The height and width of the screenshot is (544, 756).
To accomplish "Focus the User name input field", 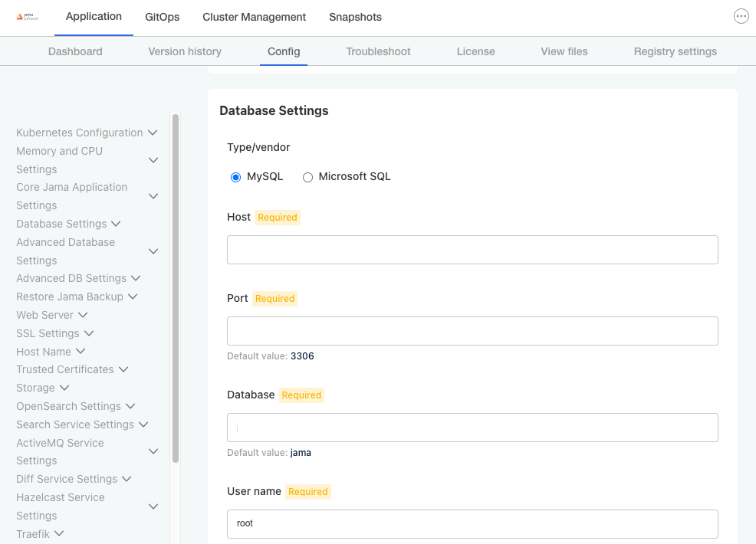I will [472, 524].
